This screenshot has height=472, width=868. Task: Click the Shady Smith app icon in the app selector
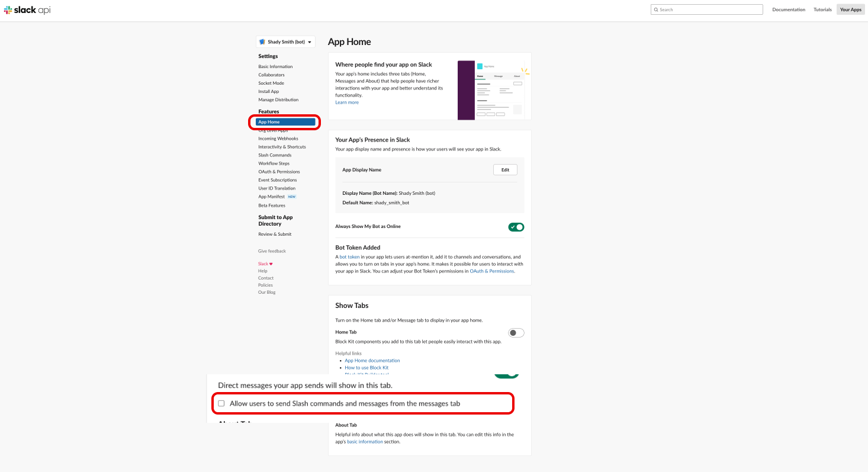262,42
